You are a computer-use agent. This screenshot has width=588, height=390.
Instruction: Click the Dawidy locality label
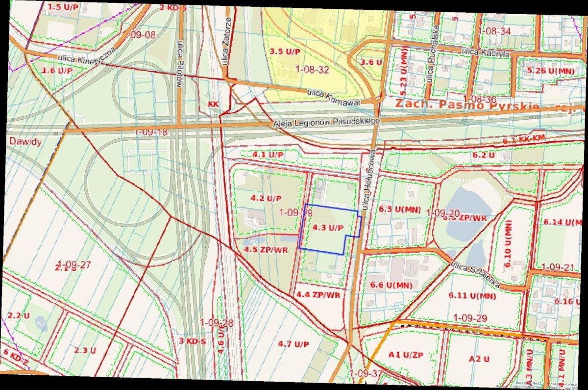[x=24, y=141]
